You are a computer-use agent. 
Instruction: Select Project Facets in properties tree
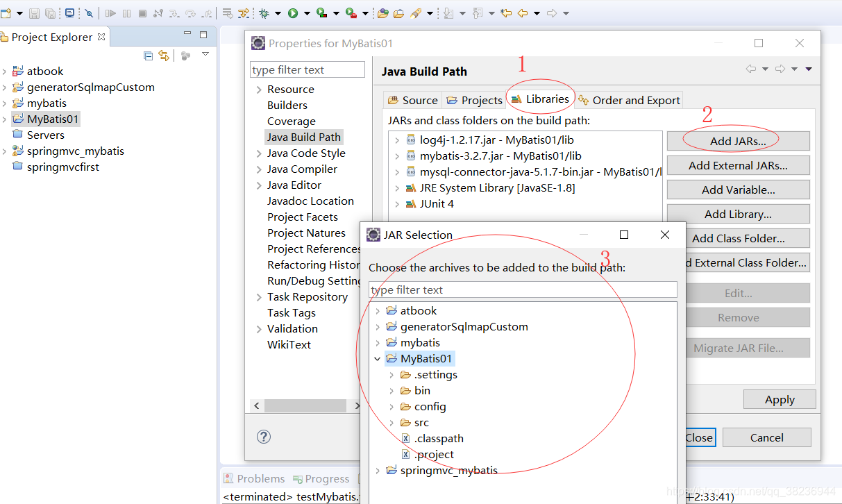click(303, 217)
